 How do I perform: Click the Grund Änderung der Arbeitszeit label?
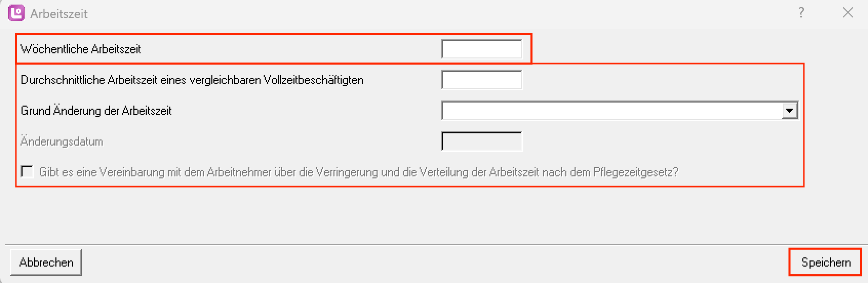96,111
